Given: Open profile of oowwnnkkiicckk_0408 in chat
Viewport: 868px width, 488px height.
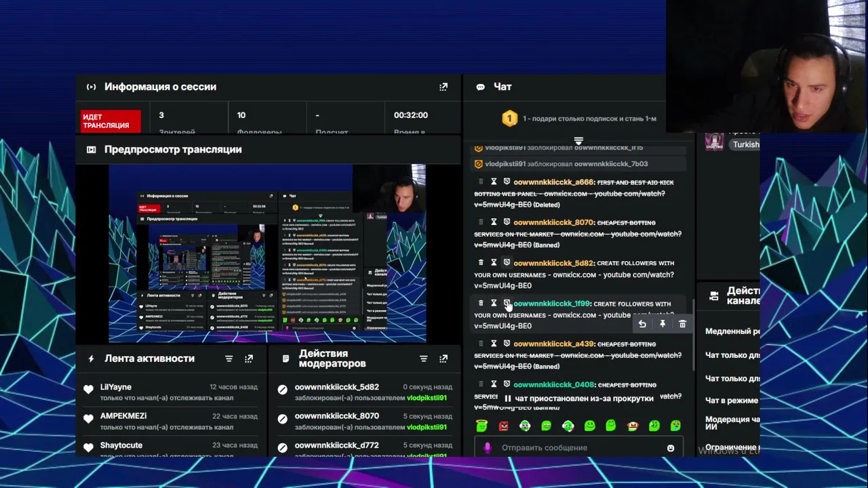Looking at the screenshot, I should pos(553,384).
